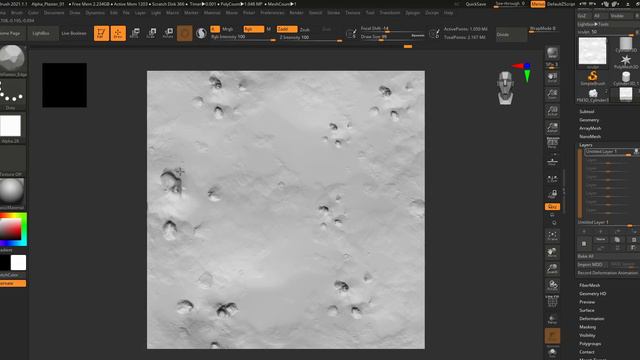Toggle Transp transparency mode
The height and width of the screenshot is (360, 640).
pos(552,318)
